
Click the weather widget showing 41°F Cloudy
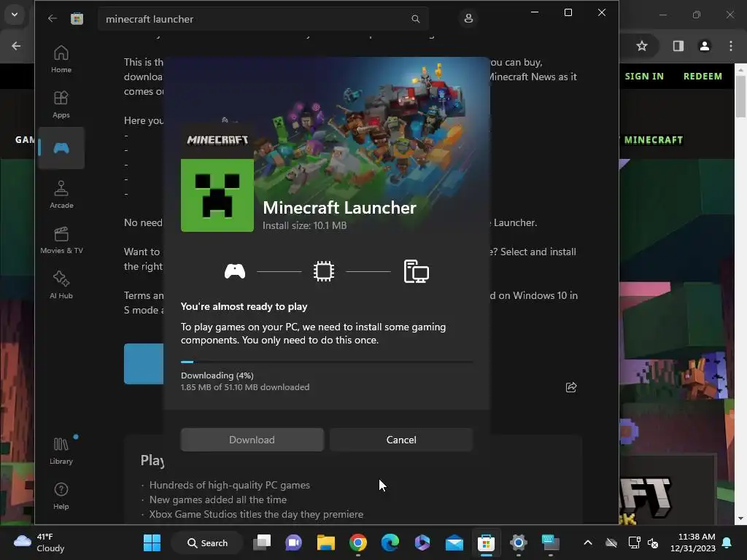(x=39, y=542)
